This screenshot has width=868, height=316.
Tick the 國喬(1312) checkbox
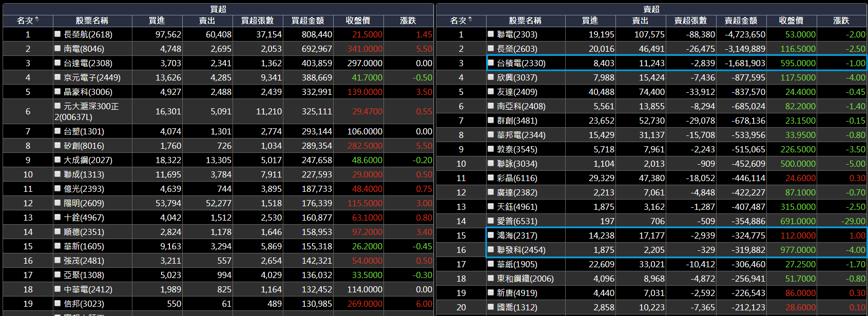491,307
